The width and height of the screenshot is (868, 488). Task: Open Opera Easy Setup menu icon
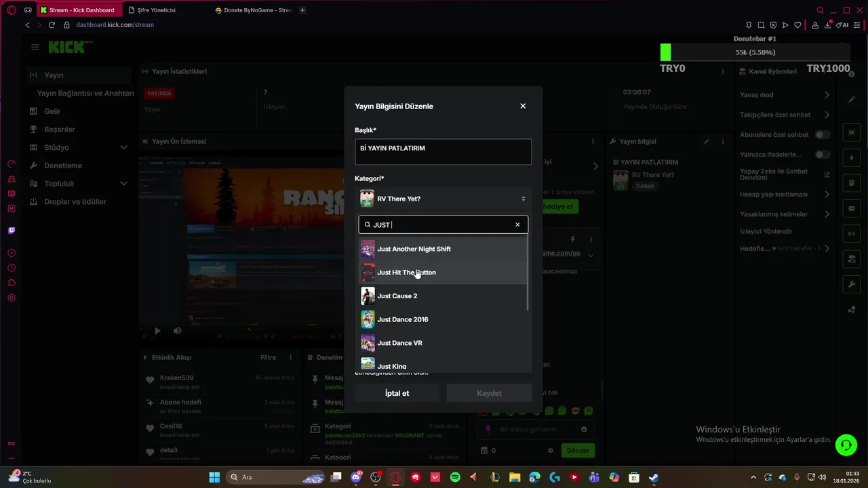coord(858,25)
